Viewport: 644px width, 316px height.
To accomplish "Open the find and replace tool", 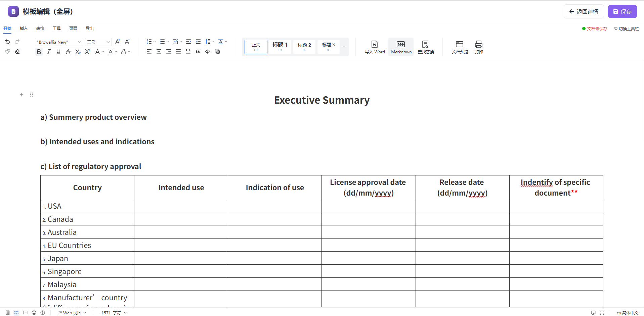I will pyautogui.click(x=426, y=47).
